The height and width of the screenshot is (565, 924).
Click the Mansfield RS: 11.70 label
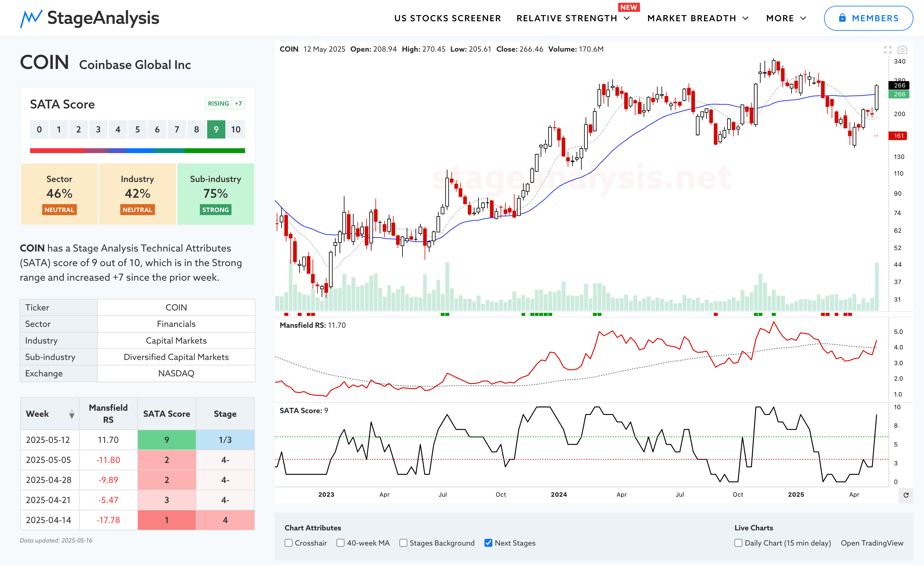point(312,325)
